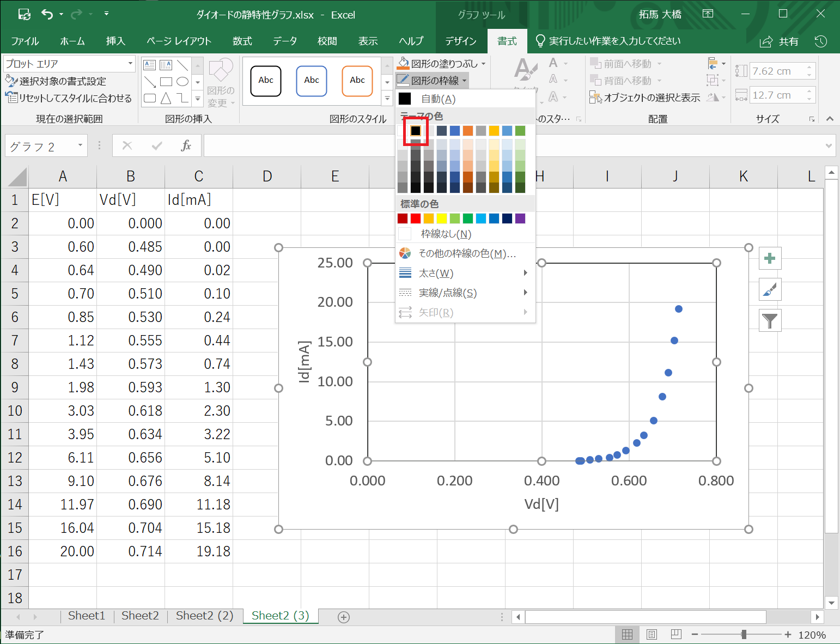Switch to the Home (ホーム) tab

pyautogui.click(x=72, y=41)
